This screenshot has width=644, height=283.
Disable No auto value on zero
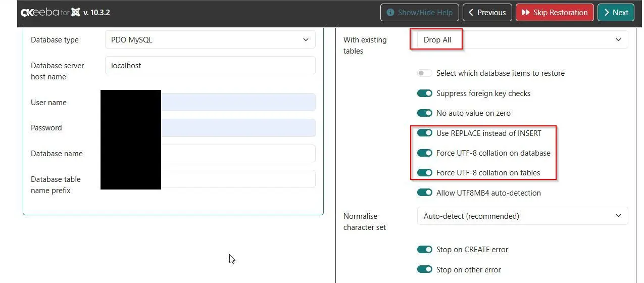coord(425,113)
